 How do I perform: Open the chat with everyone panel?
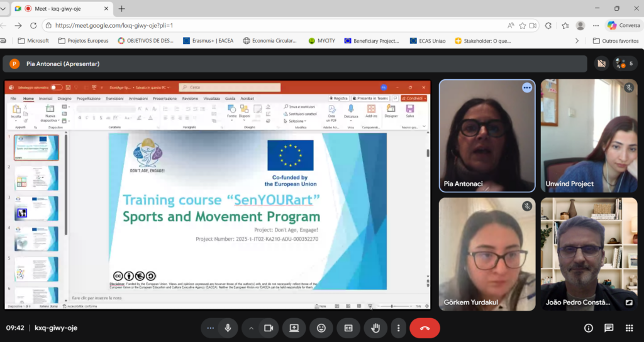click(x=609, y=328)
